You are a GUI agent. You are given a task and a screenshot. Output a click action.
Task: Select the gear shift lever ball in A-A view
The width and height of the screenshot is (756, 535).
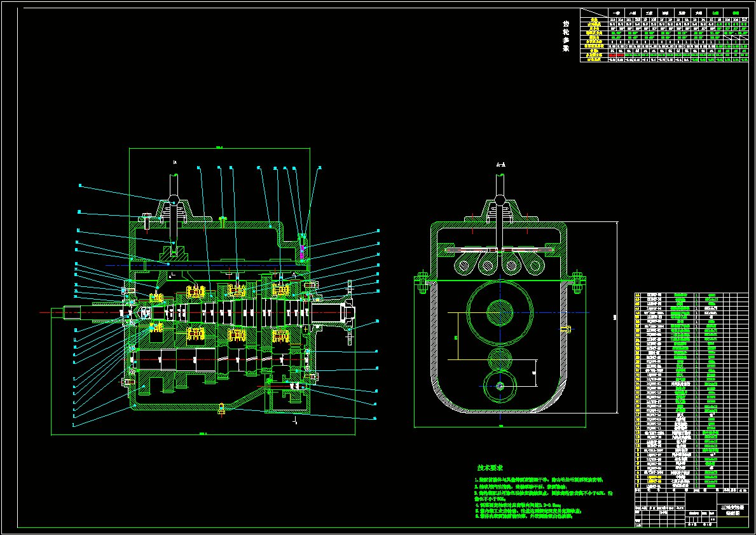pos(500,200)
